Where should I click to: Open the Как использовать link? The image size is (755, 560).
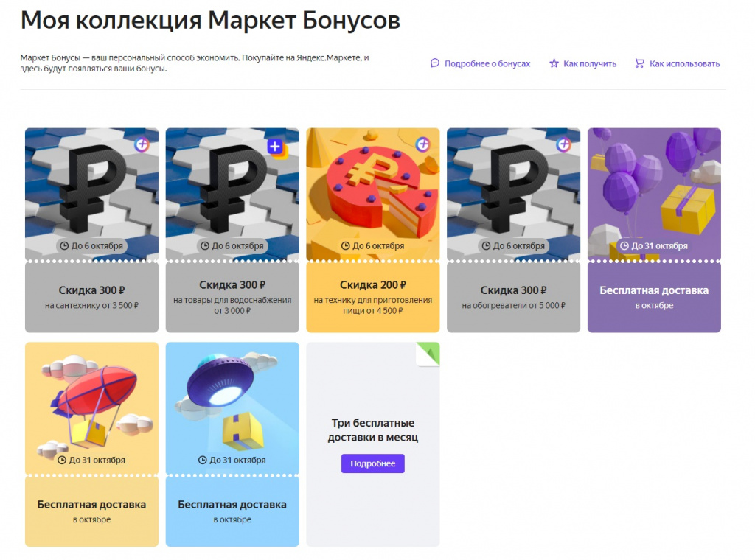(x=685, y=63)
